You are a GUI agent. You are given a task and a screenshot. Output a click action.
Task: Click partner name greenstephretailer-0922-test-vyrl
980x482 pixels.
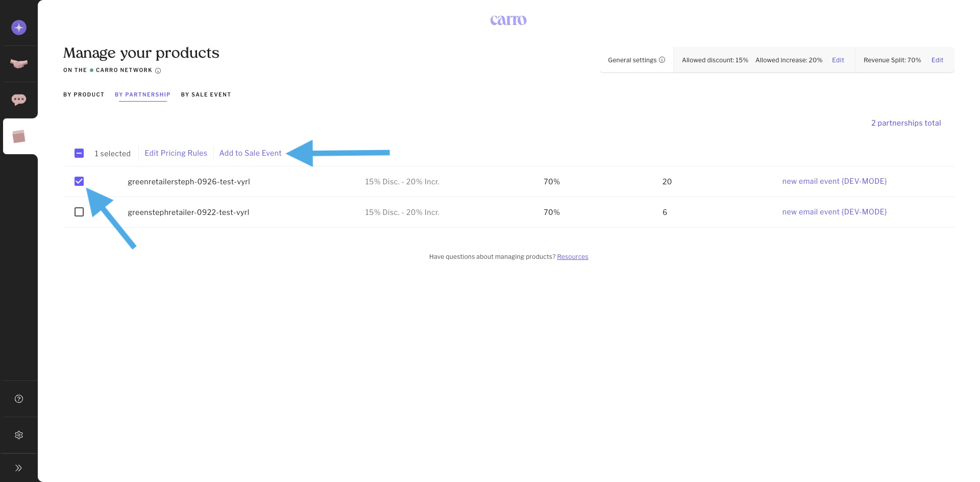188,212
